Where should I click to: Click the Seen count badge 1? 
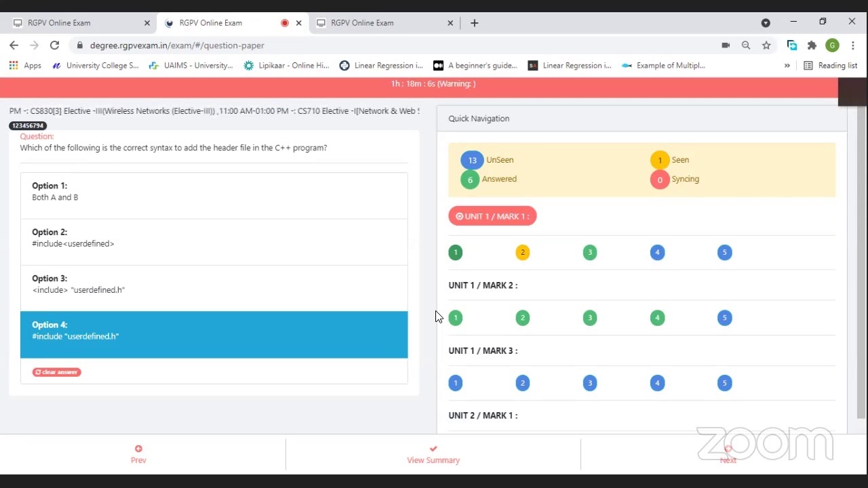point(660,160)
